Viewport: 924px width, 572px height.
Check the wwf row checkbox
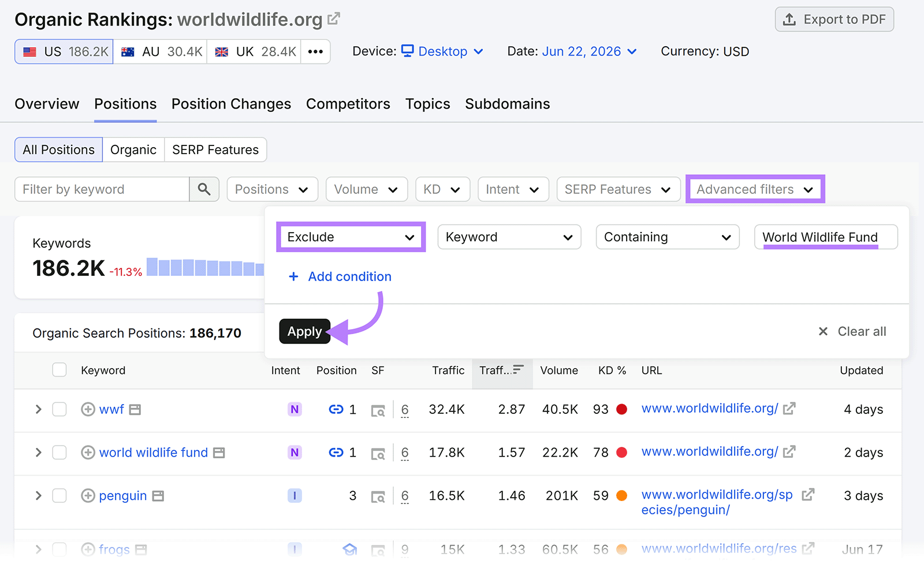(x=59, y=409)
